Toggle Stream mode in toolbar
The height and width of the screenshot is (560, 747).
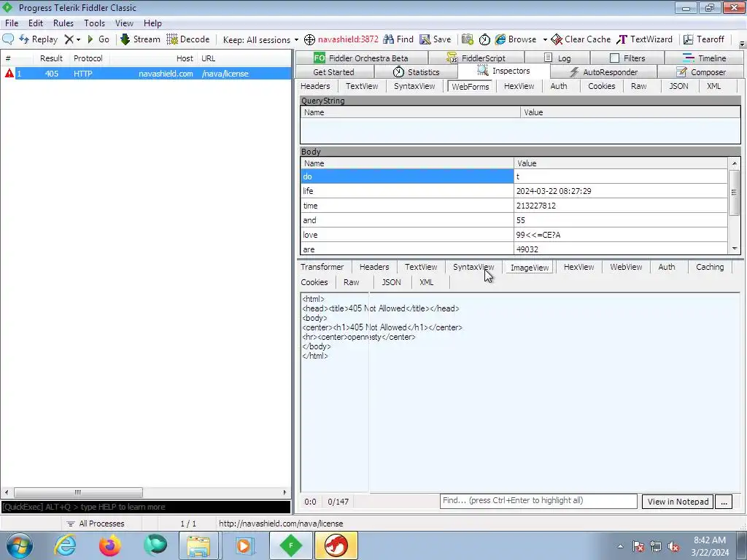(140, 39)
